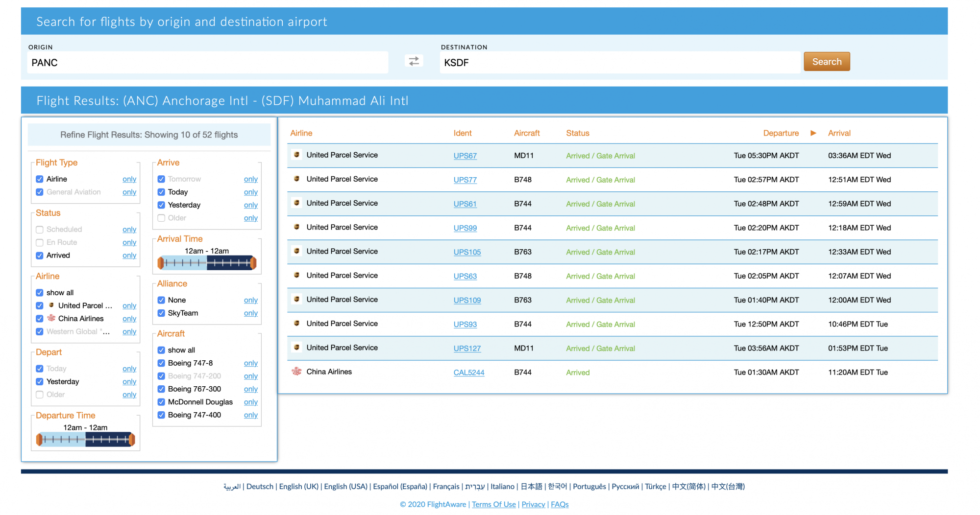Enable the Scheduled status checkbox
Image resolution: width=980 pixels, height=515 pixels.
point(40,229)
